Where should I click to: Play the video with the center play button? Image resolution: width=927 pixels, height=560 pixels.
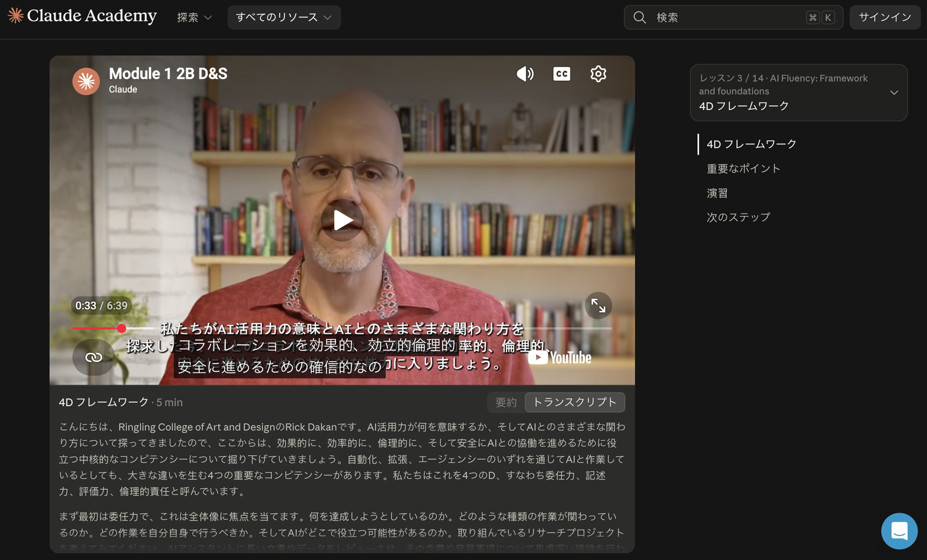342,220
